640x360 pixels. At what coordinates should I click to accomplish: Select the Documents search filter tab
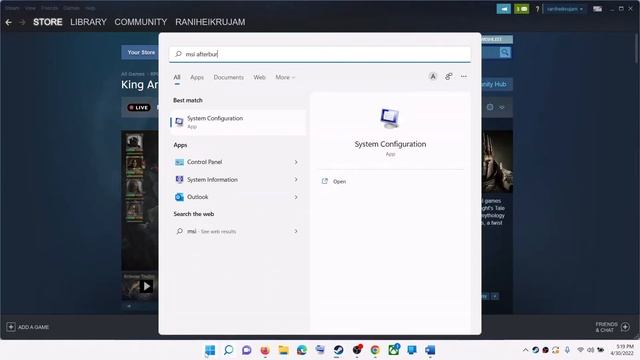229,77
